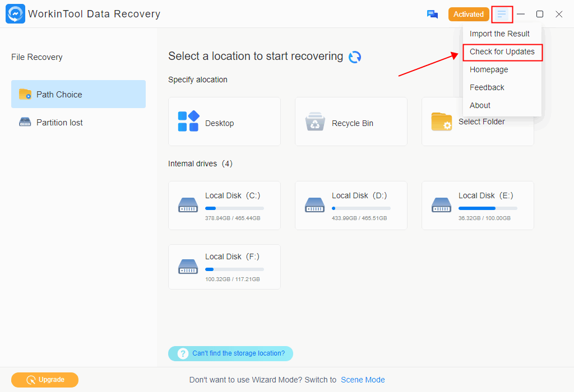Choose Local Disk (F:) drive
The height and width of the screenshot is (392, 574).
coord(224,267)
